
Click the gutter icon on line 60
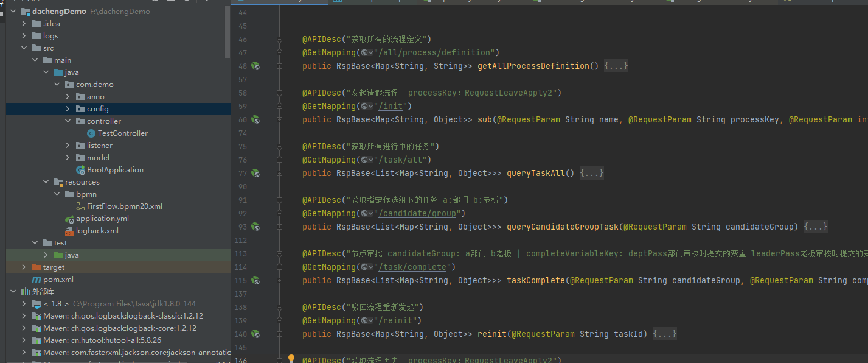pyautogui.click(x=255, y=120)
